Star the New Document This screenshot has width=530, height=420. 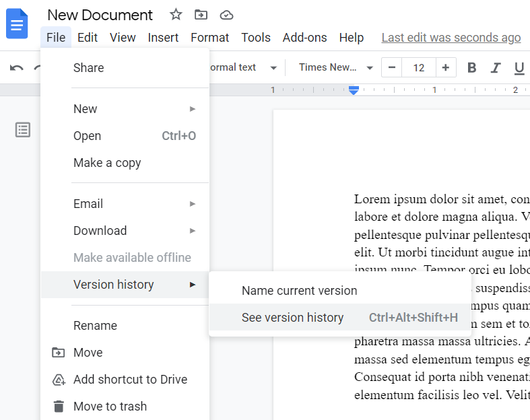176,15
